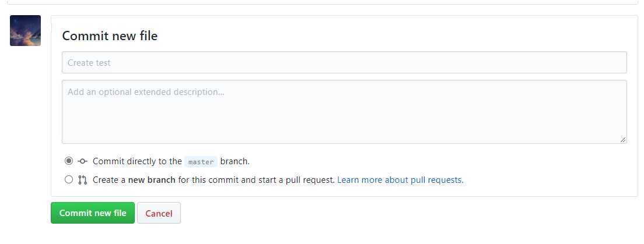The height and width of the screenshot is (244, 644).
Task: Select the create new branch radio button
Action: [69, 179]
